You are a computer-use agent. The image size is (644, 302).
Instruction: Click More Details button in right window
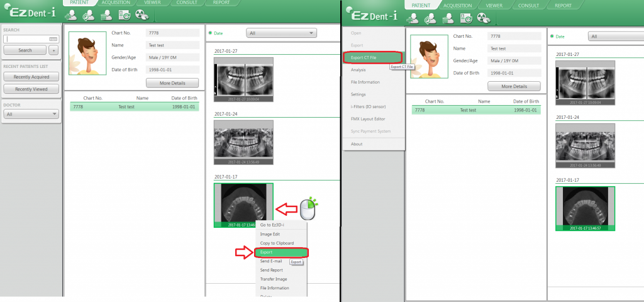point(514,87)
